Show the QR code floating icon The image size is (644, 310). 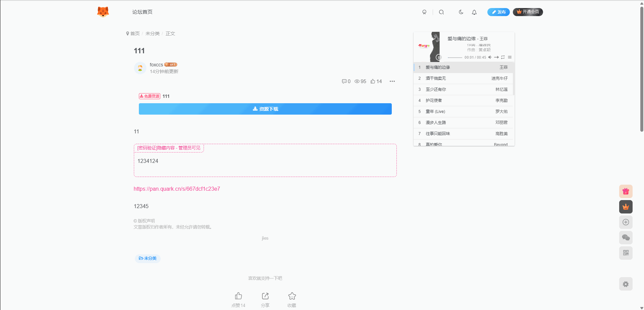click(x=626, y=253)
